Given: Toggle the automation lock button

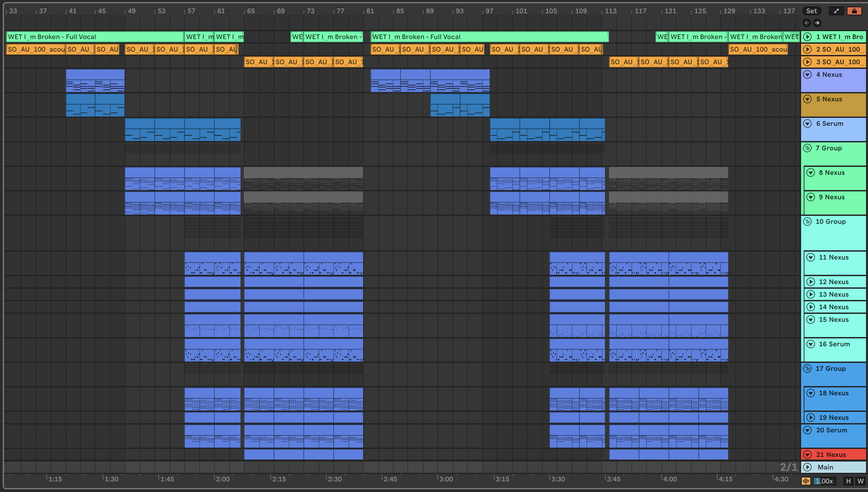Looking at the screenshot, I should coord(854,11).
